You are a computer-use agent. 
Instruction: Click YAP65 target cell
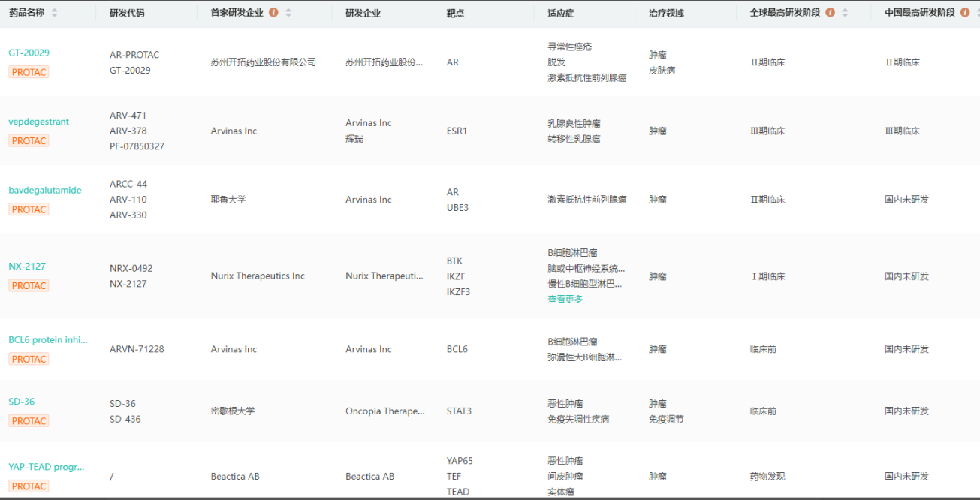[x=460, y=461]
